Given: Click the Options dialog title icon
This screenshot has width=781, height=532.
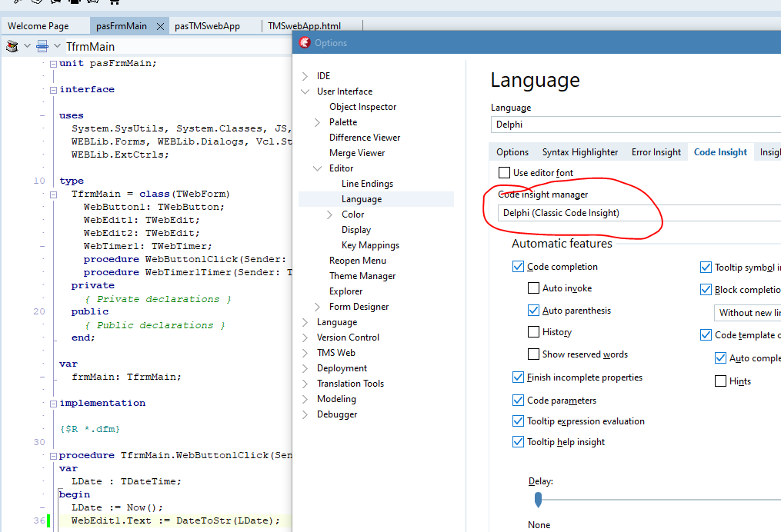Looking at the screenshot, I should [305, 43].
